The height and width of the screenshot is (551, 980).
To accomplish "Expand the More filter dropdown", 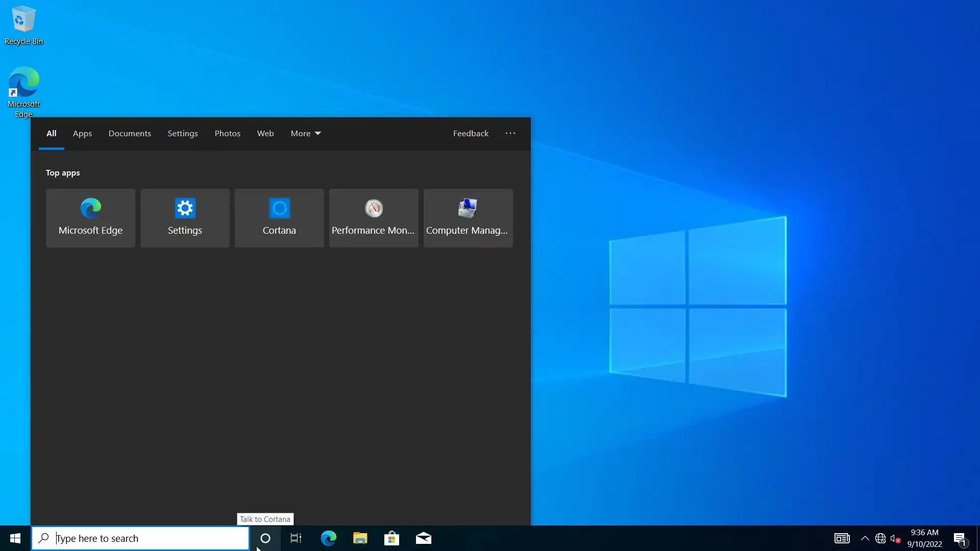I will pyautogui.click(x=306, y=133).
